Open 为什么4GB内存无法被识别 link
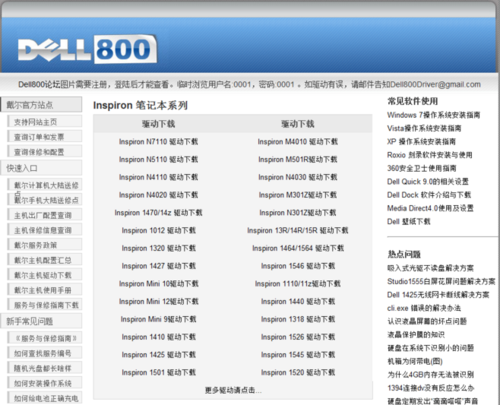 (430, 375)
